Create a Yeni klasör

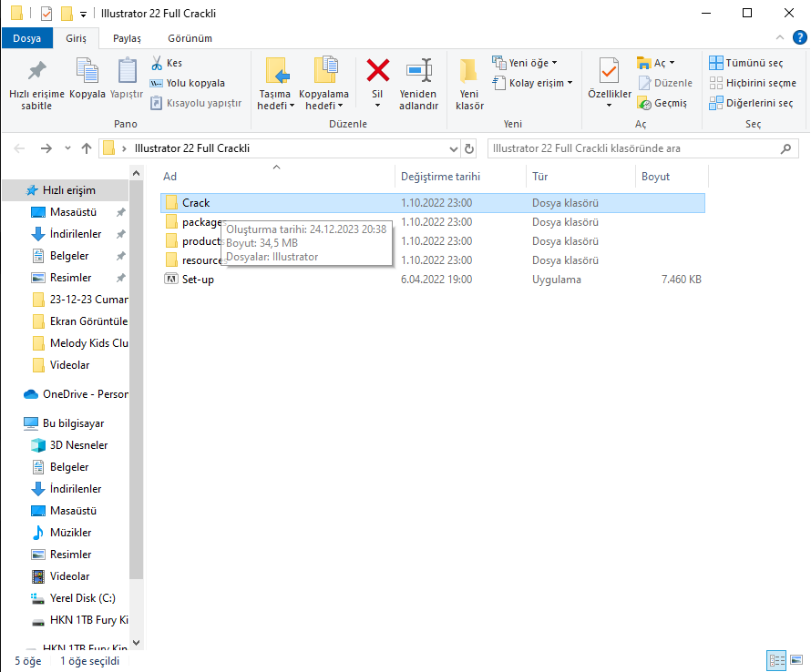(469, 86)
